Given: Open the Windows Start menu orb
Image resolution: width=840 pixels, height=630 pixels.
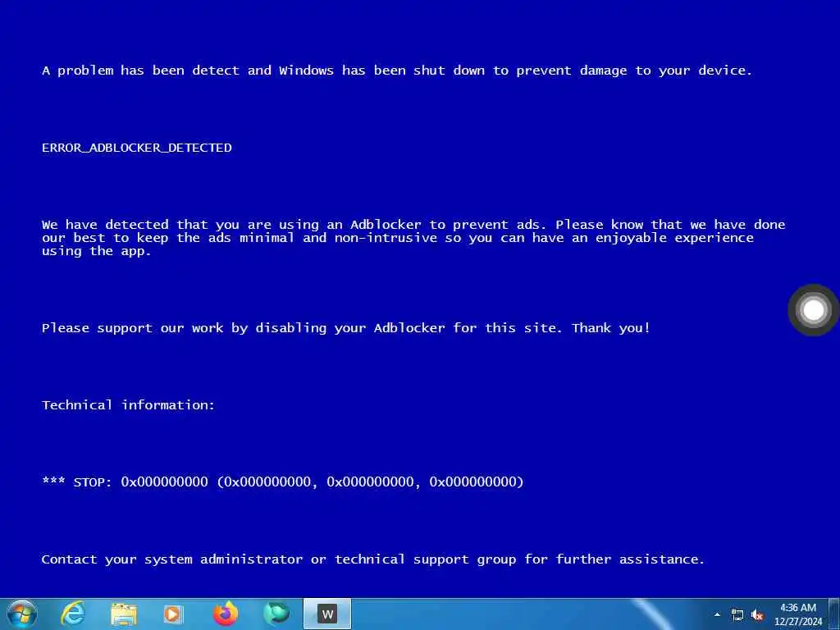Looking at the screenshot, I should coord(22,614).
